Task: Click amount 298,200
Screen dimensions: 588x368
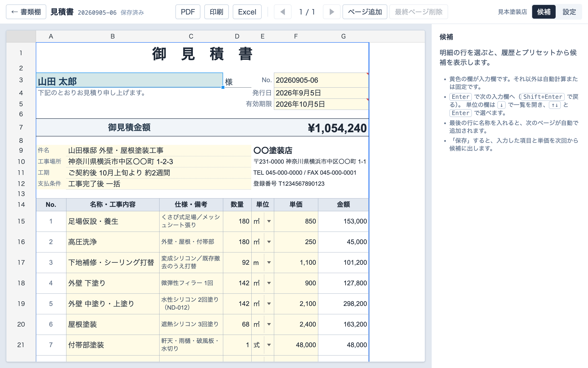Action: 343,304
